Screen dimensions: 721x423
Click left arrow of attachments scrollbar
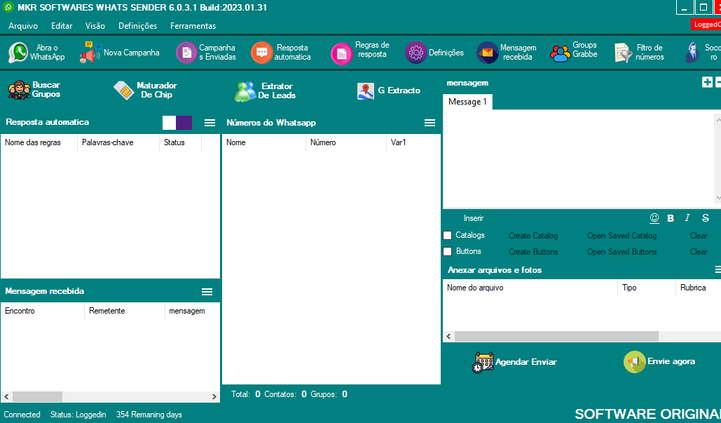[x=449, y=336]
